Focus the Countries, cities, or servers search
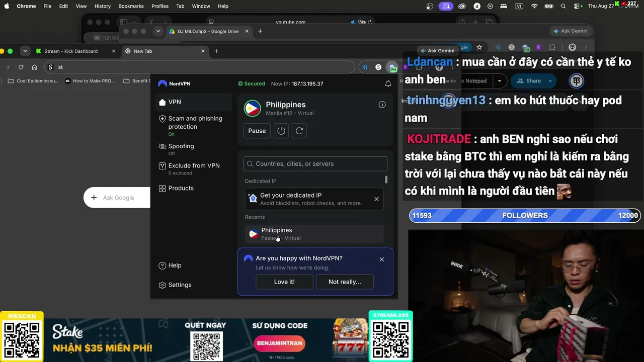This screenshot has width=644, height=362. pyautogui.click(x=315, y=164)
